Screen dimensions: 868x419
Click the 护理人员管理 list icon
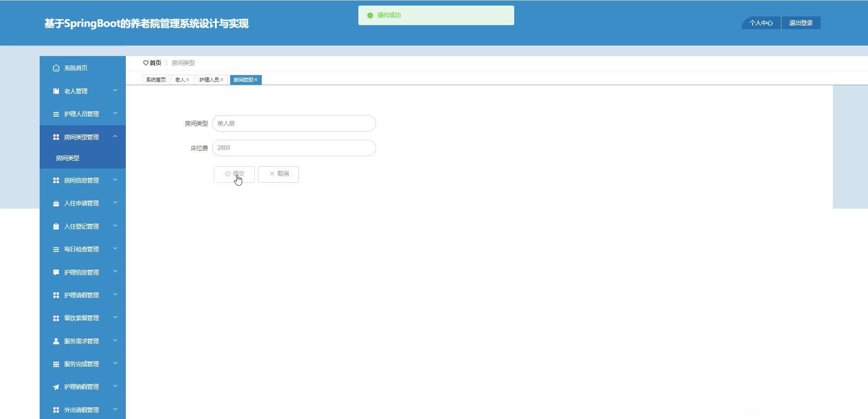pos(56,114)
